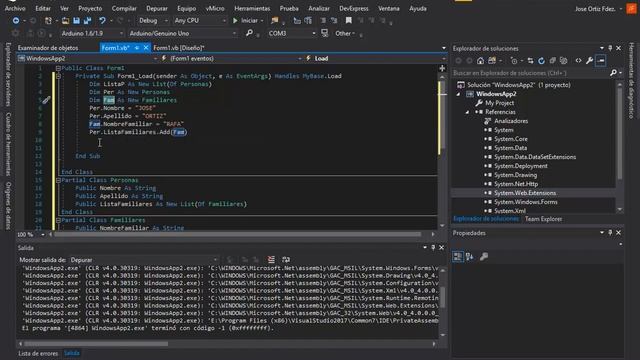Click the pending changes filter clock icon
The image size is (640, 360).
(x=514, y=61)
